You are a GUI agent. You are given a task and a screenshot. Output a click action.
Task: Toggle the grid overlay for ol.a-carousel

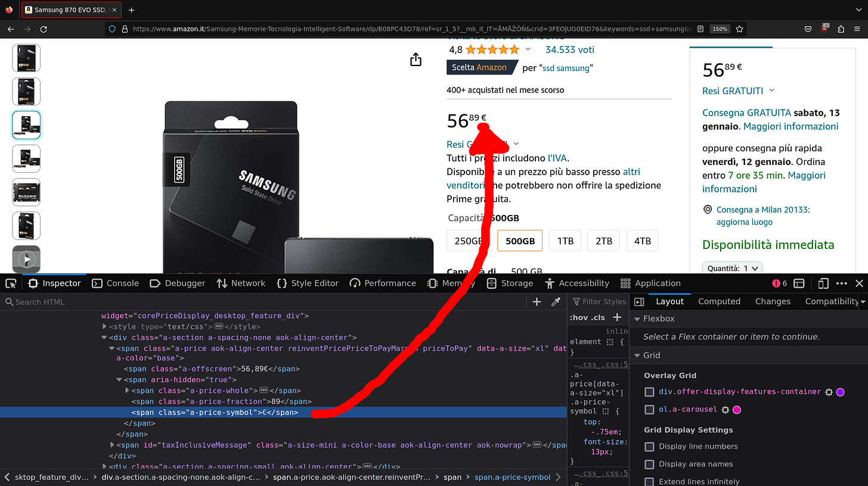[x=649, y=409]
